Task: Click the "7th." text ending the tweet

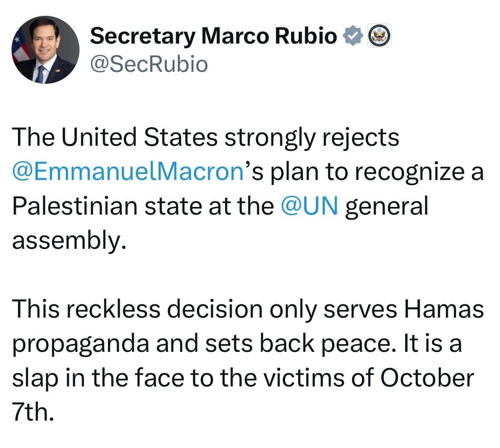Action: [33, 412]
